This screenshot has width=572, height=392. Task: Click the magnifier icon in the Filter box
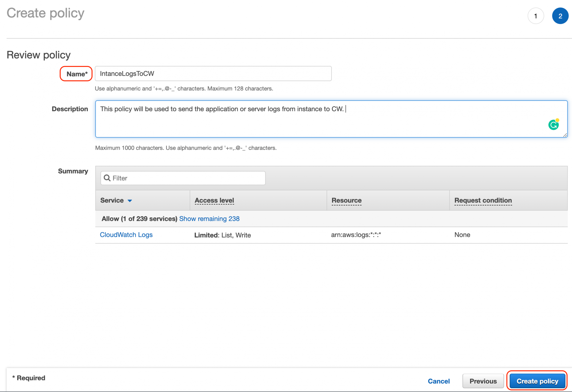(107, 178)
